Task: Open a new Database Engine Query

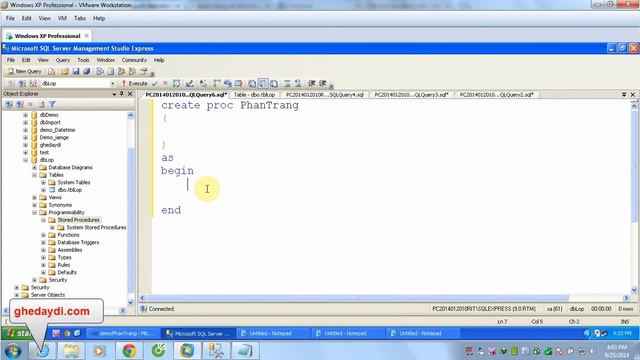Action: pos(51,71)
